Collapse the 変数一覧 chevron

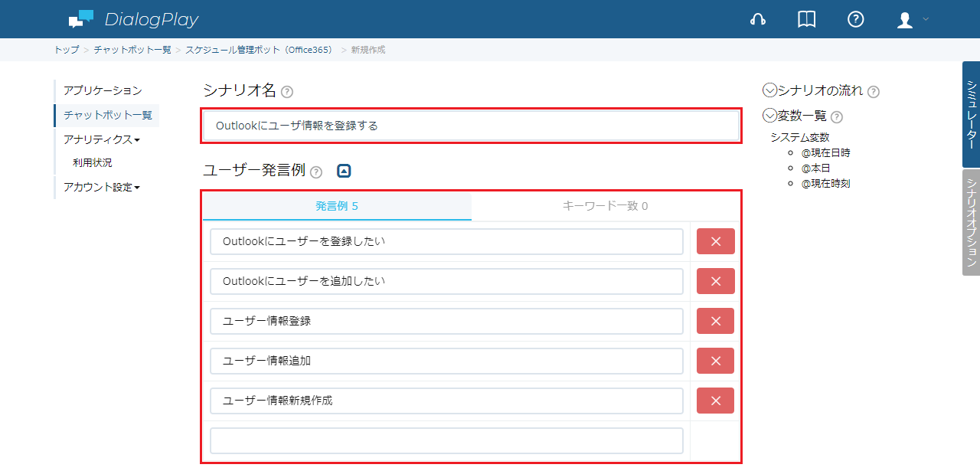point(769,116)
